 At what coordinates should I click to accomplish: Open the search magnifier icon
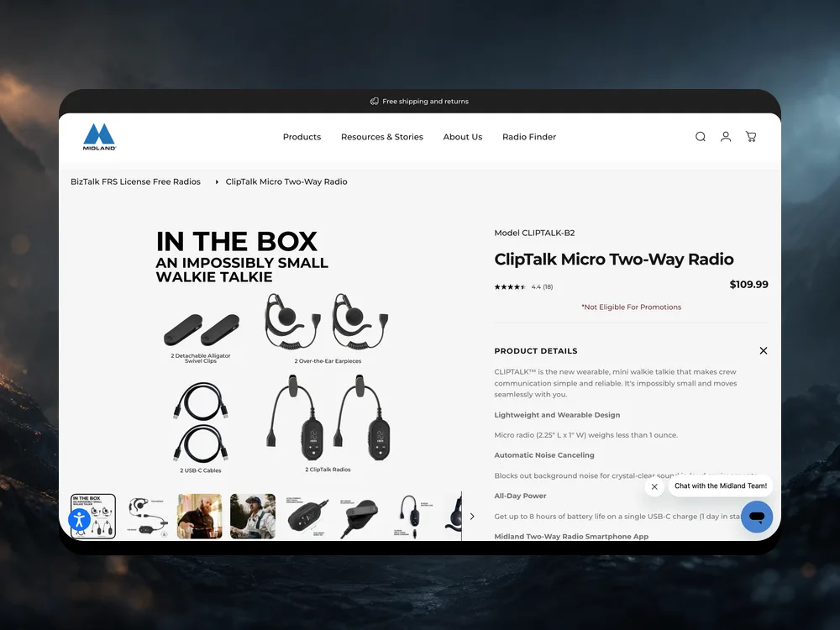click(701, 137)
